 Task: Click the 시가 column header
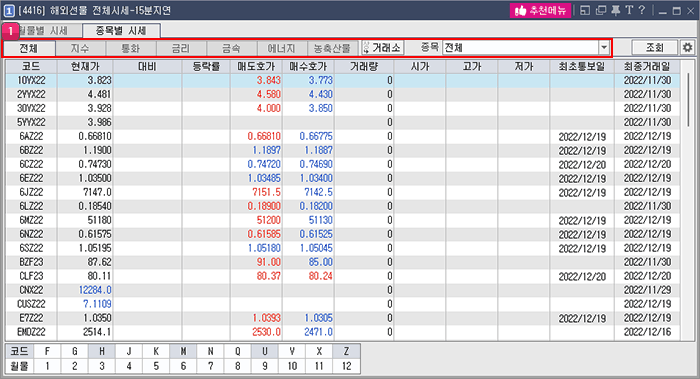tap(420, 67)
